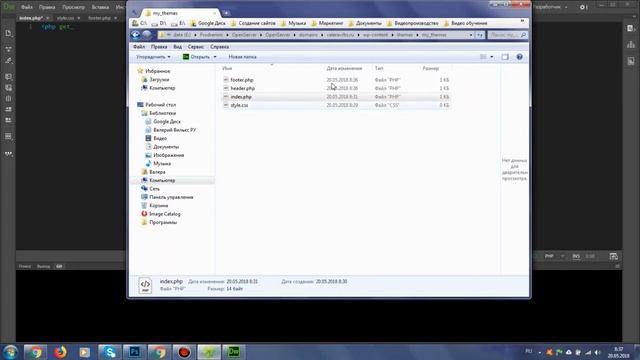Image resolution: width=640 pixels, height=360 pixels.
Task: Click the search magnifier in Explorer
Action: pyautogui.click(x=523, y=35)
